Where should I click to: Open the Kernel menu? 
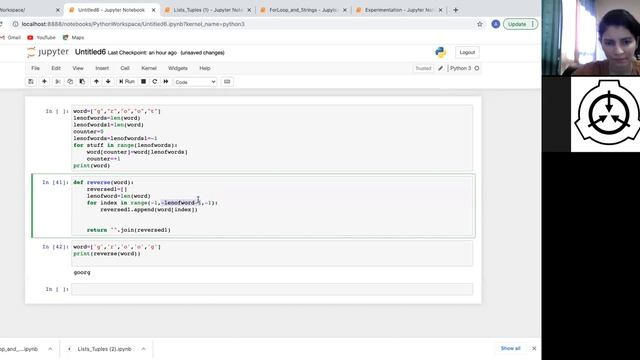click(x=149, y=68)
